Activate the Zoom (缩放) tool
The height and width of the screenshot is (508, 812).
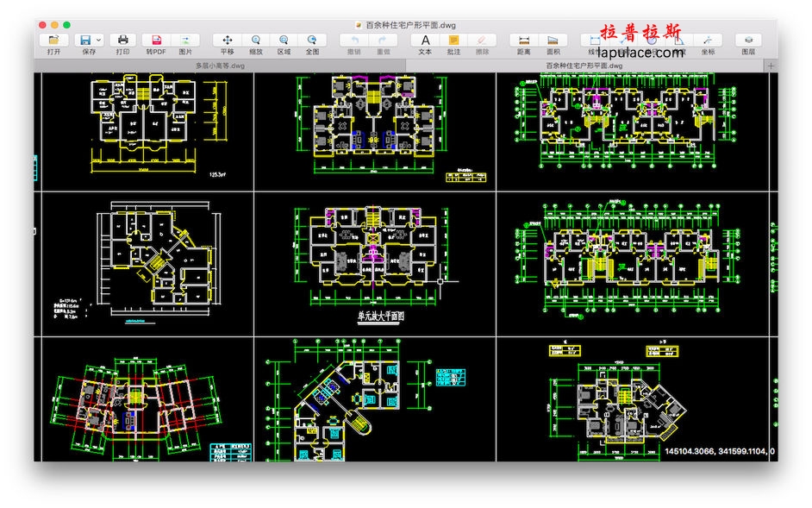click(x=256, y=40)
